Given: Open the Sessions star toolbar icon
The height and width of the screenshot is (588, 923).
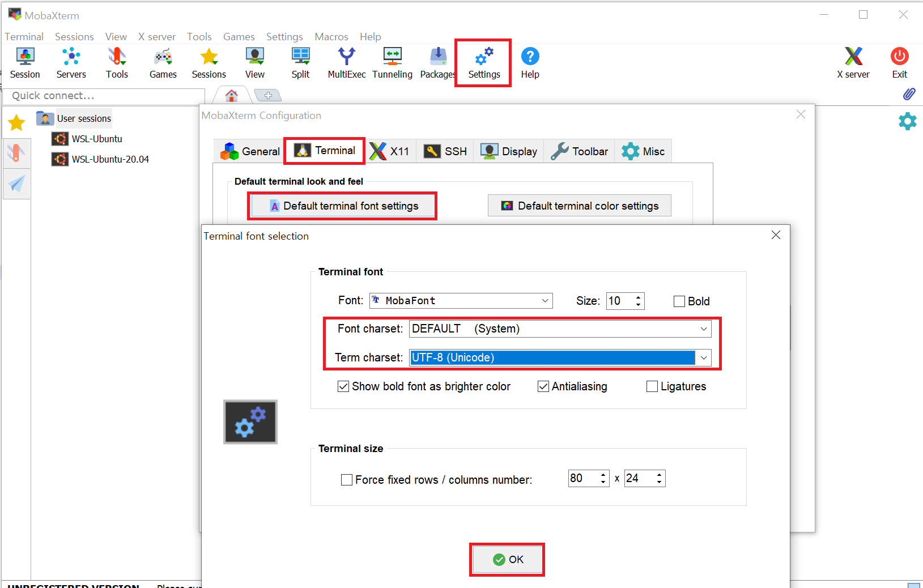Looking at the screenshot, I should (209, 63).
